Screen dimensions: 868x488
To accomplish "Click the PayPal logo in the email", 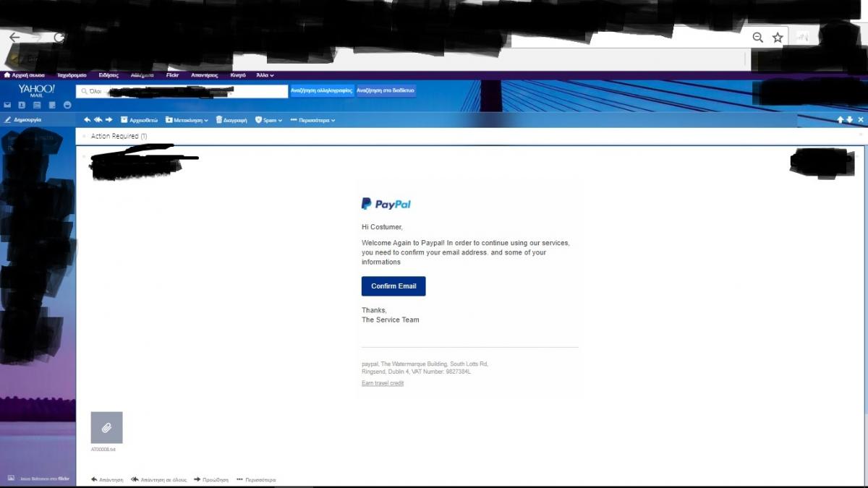I will pyautogui.click(x=386, y=204).
